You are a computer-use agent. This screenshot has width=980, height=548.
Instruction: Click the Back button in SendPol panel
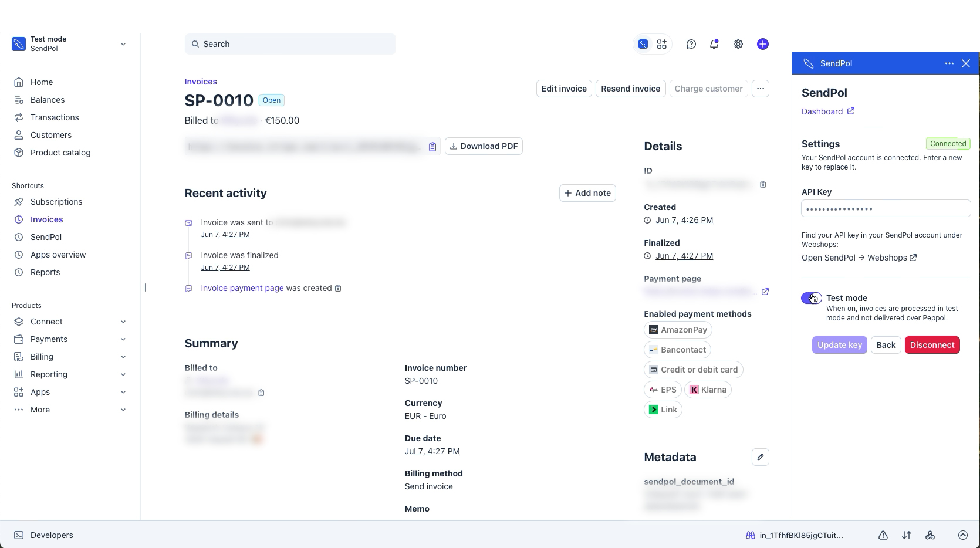click(x=886, y=345)
